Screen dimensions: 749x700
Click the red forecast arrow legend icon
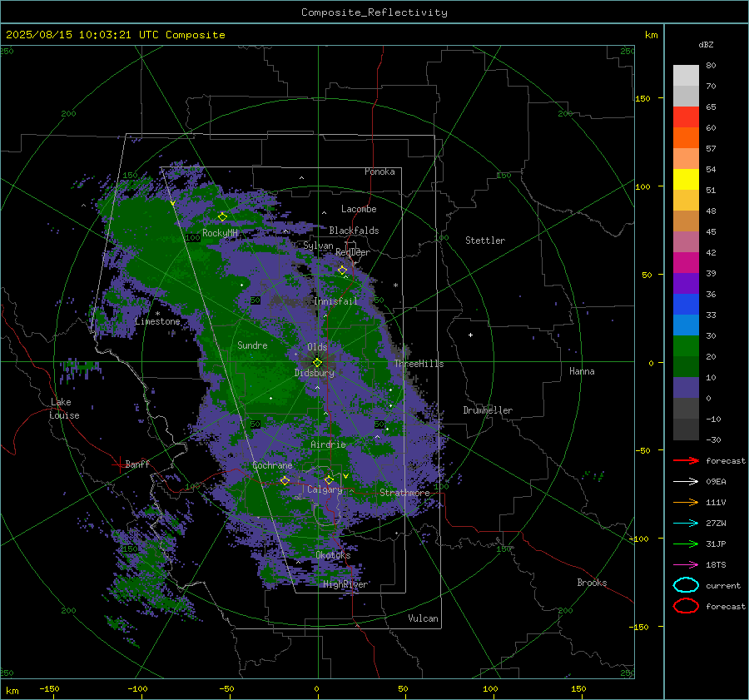686,460
